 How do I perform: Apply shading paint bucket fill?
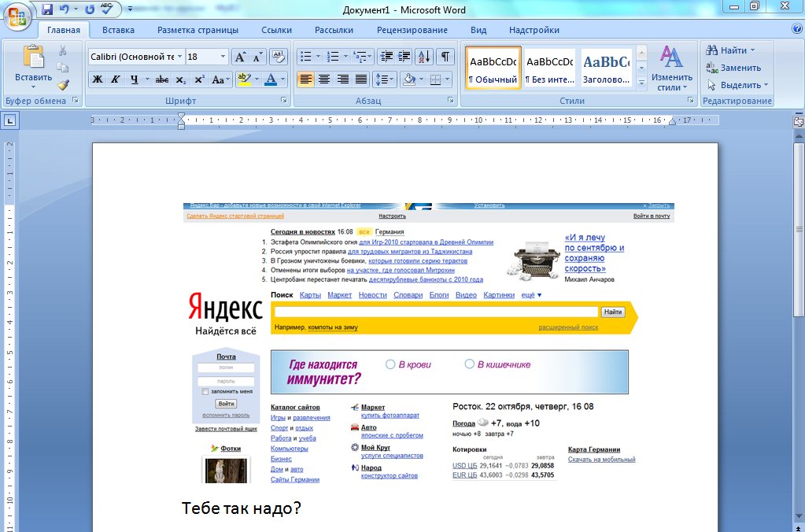click(409, 79)
